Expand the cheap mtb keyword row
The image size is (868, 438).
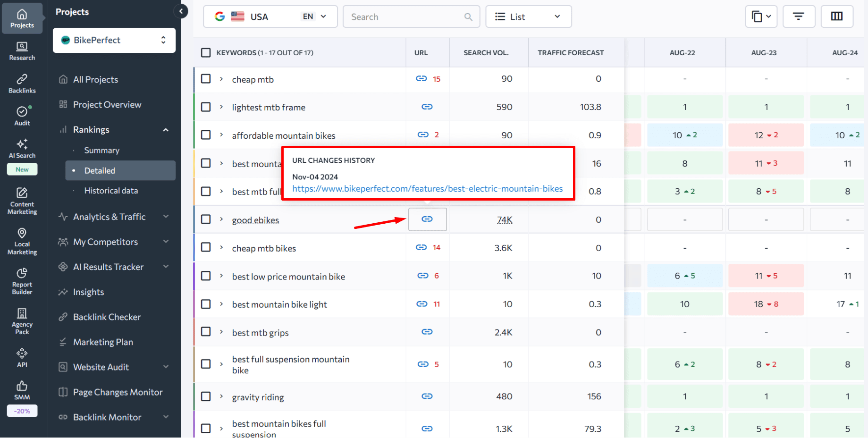click(x=221, y=79)
